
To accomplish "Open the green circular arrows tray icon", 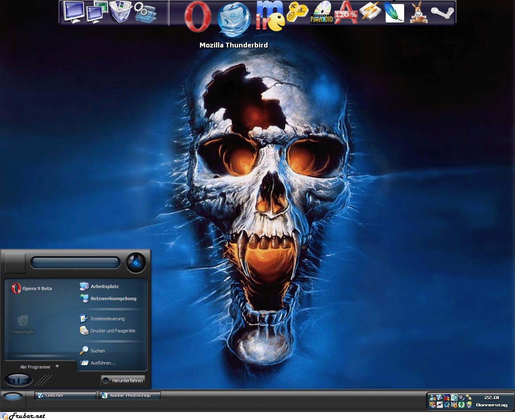I will 461,405.
